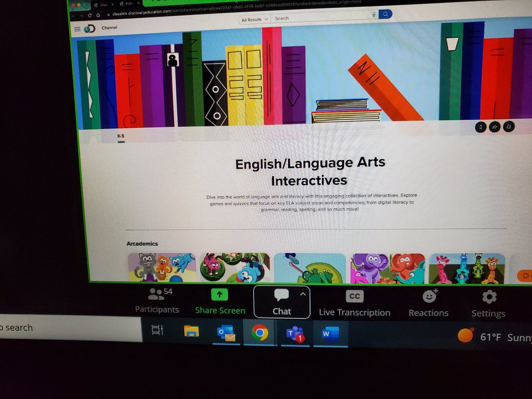Open the Zoom Chat panel
The width and height of the screenshot is (532, 399).
(282, 302)
